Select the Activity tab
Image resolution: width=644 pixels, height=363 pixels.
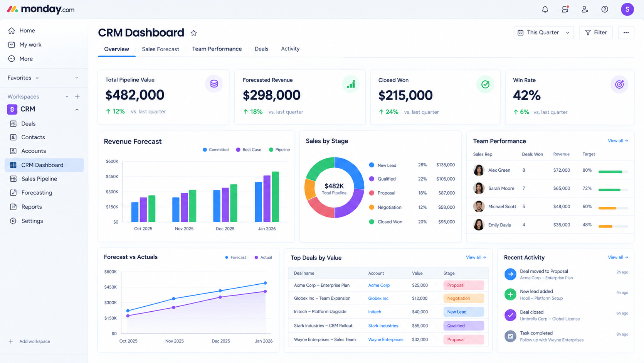(290, 49)
